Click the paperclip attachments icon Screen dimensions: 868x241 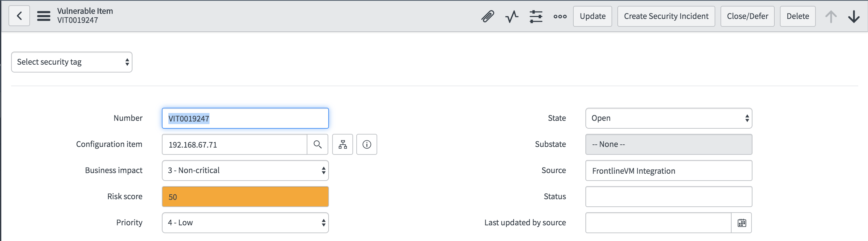(487, 16)
